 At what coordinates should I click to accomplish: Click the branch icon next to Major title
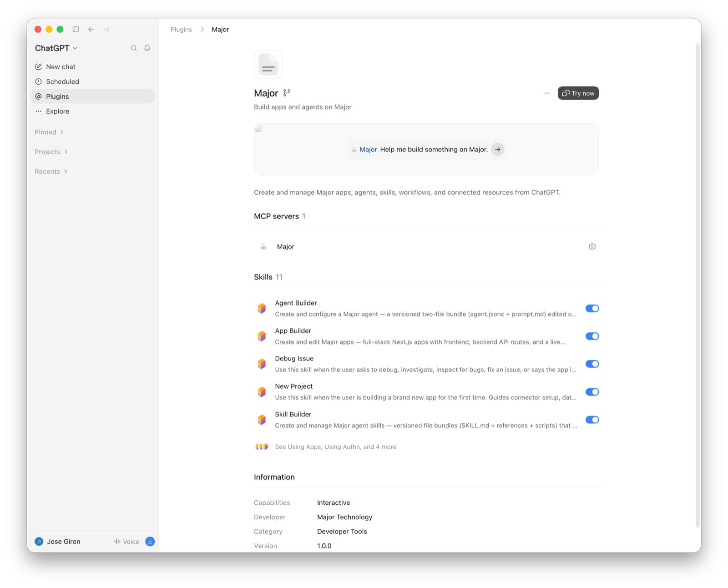pyautogui.click(x=287, y=93)
